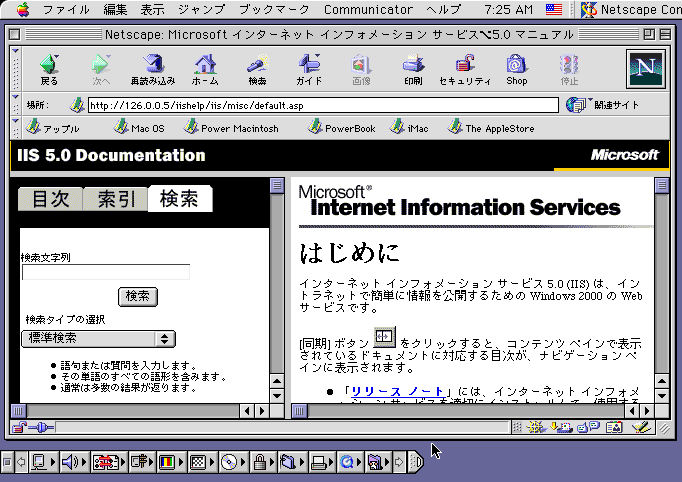Open Navigator ship-wheel icon in component bar
Viewport: 682px width, 482px height.
click(x=535, y=427)
